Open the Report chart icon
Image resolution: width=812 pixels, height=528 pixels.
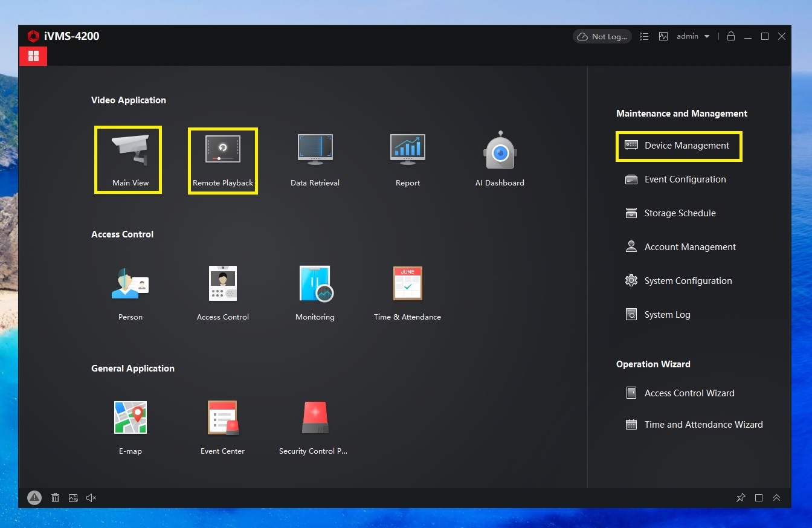click(408, 149)
